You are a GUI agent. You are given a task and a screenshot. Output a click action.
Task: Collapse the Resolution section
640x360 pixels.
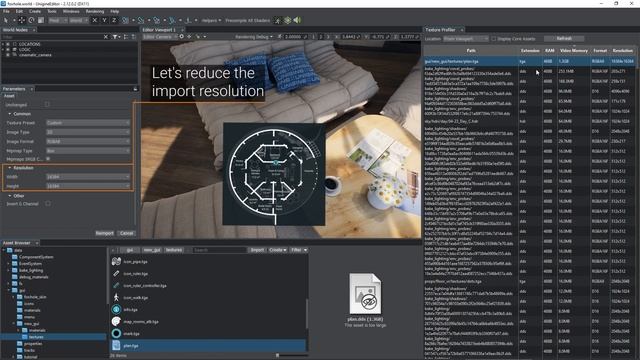[10, 168]
